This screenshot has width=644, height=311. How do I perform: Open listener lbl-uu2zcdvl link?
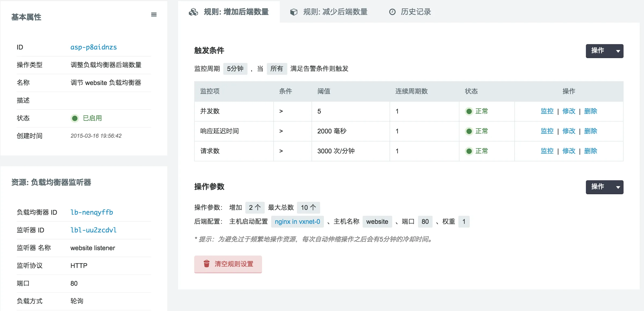[93, 230]
